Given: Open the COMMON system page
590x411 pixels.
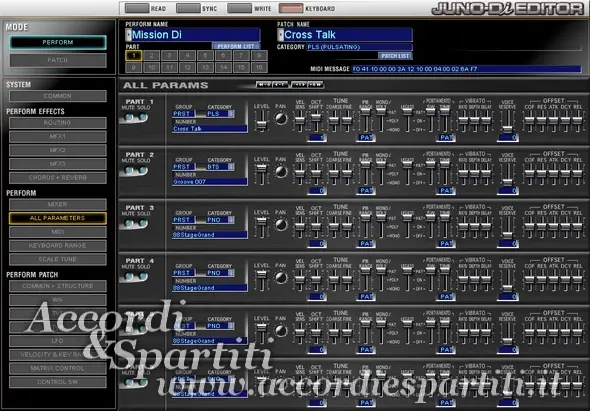Looking at the screenshot, I should coord(58,96).
